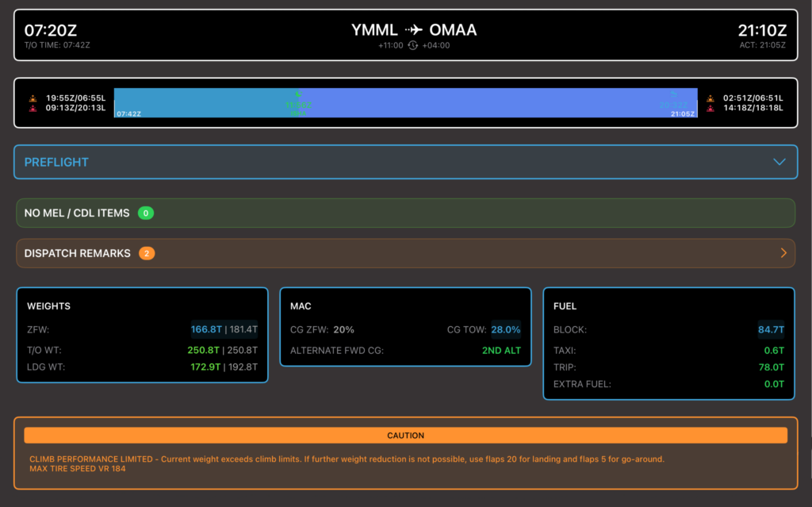Click the 07:42Z label on the timeline
The height and width of the screenshot is (507, 812).
pyautogui.click(x=129, y=113)
